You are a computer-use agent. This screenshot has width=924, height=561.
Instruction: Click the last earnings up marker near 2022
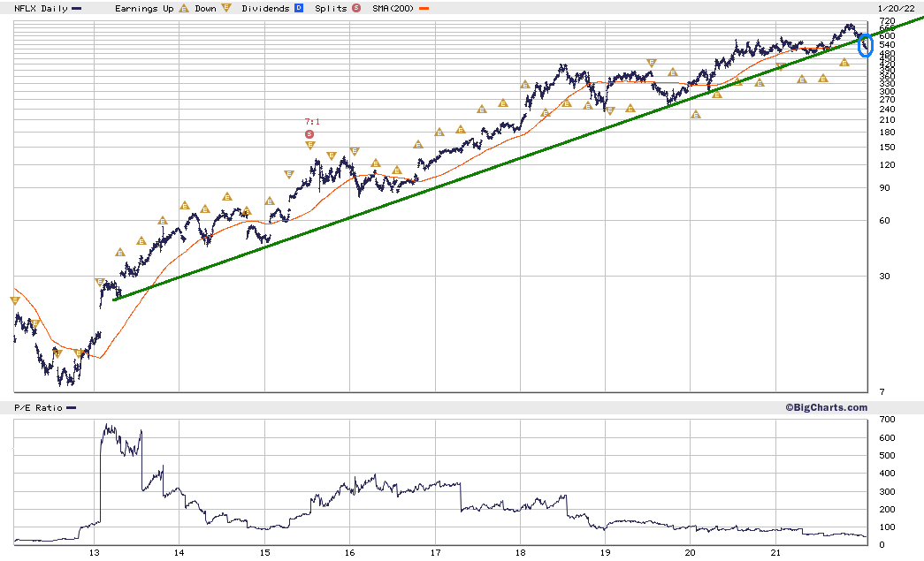click(844, 63)
